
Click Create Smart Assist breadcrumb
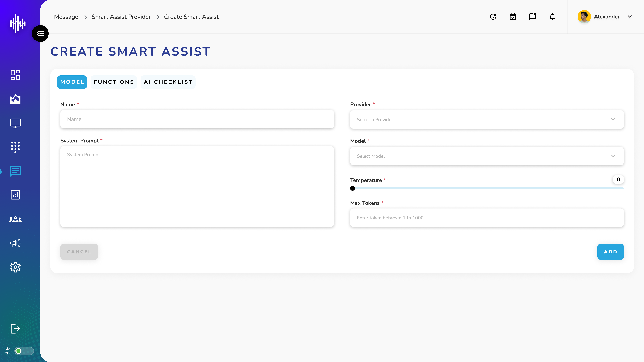(x=191, y=17)
